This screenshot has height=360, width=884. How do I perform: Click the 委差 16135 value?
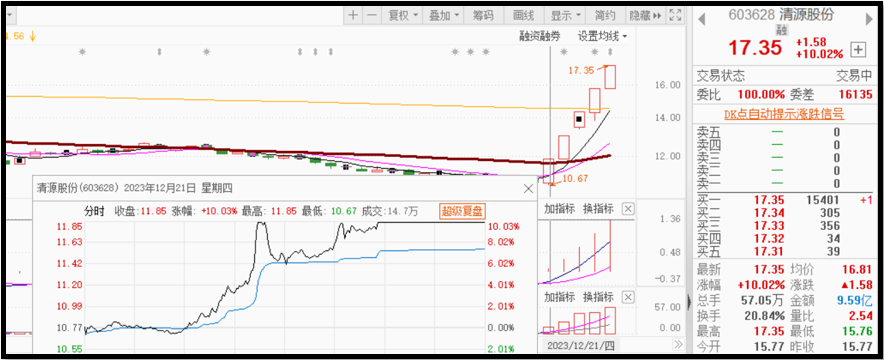[x=855, y=95]
